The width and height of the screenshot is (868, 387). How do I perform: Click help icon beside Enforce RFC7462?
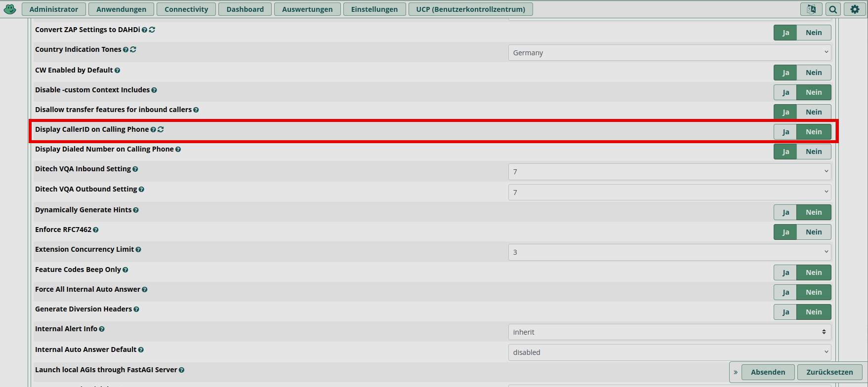point(96,230)
